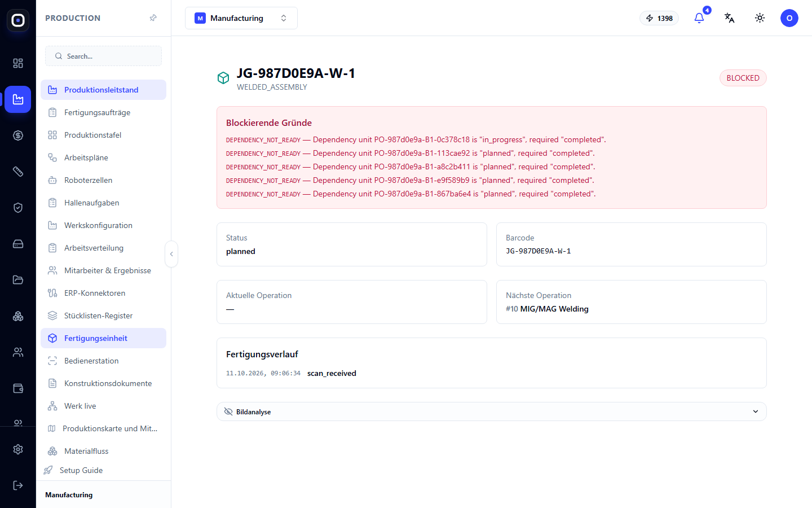Image resolution: width=812 pixels, height=508 pixels.
Task: Open the Setup Guide link
Action: tap(81, 470)
